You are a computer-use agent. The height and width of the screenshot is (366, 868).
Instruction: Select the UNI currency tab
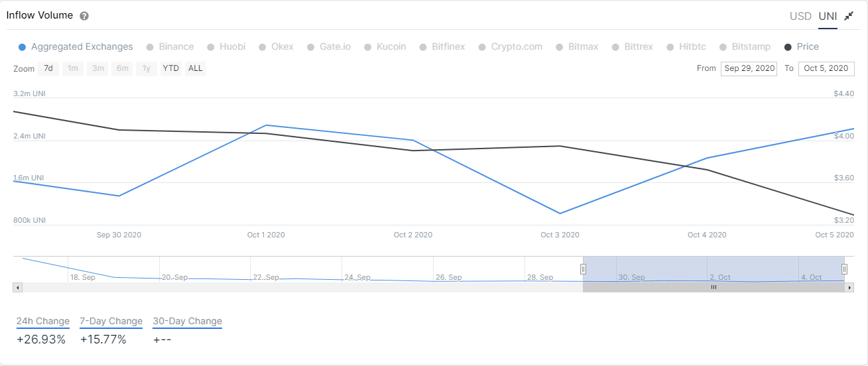(x=828, y=16)
